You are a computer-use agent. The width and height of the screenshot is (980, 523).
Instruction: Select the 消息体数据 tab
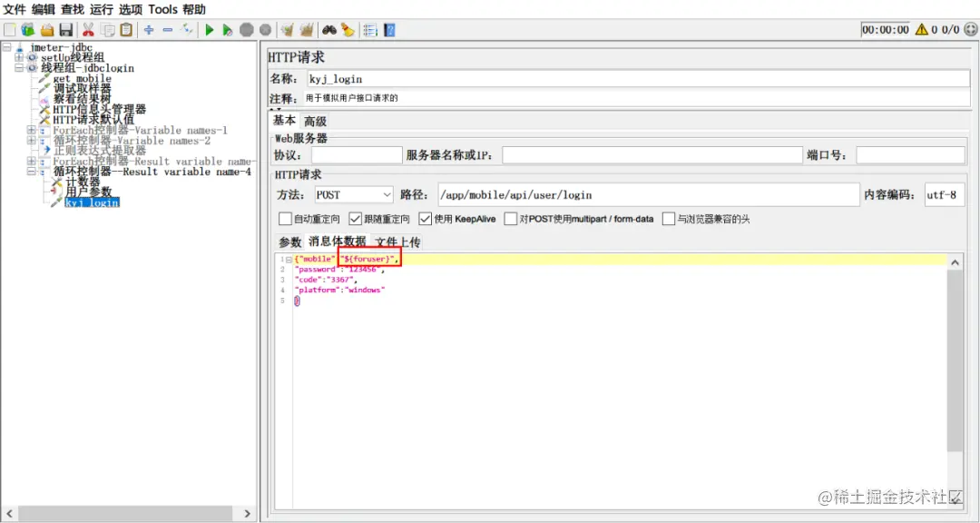tap(338, 242)
